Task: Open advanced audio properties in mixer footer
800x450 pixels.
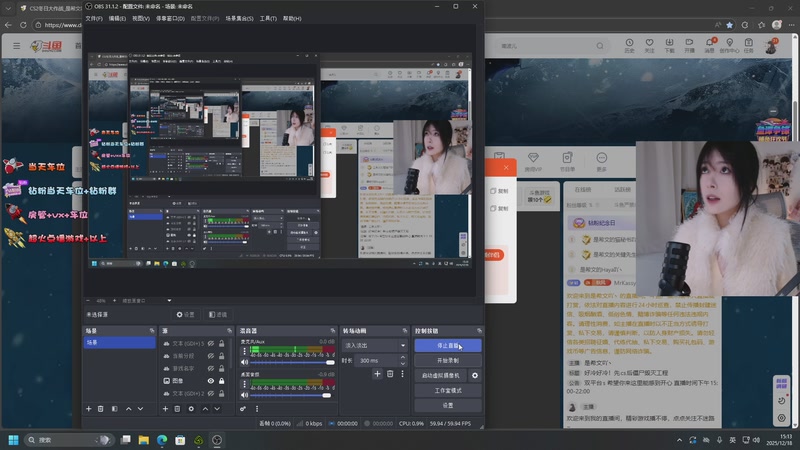Action: pyautogui.click(x=243, y=409)
